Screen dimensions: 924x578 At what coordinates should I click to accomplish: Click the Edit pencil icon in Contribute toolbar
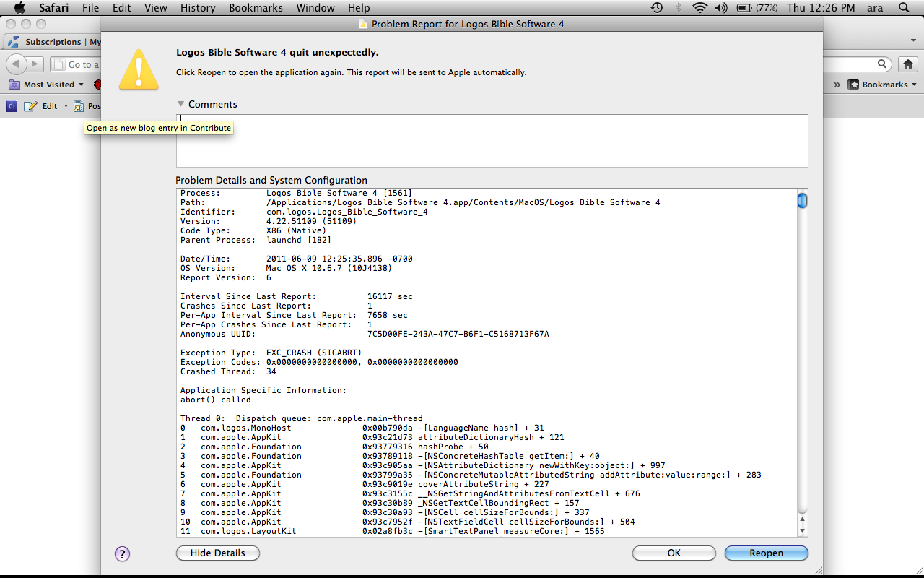point(30,106)
